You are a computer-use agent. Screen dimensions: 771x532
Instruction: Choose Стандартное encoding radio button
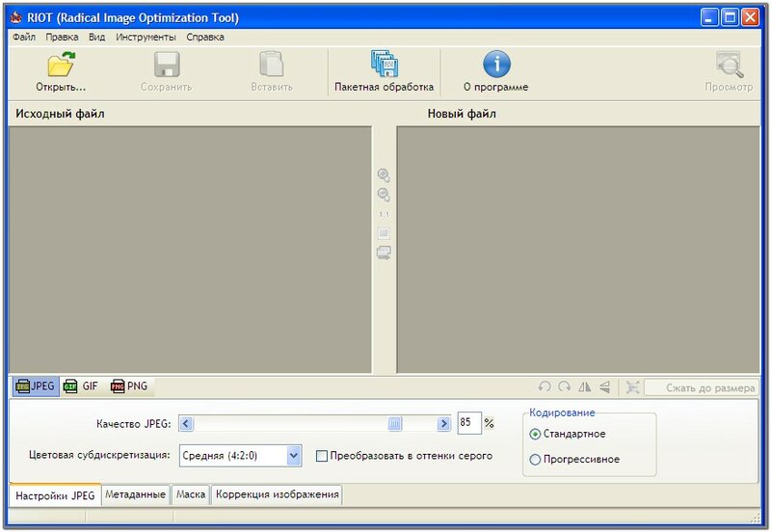coord(535,434)
